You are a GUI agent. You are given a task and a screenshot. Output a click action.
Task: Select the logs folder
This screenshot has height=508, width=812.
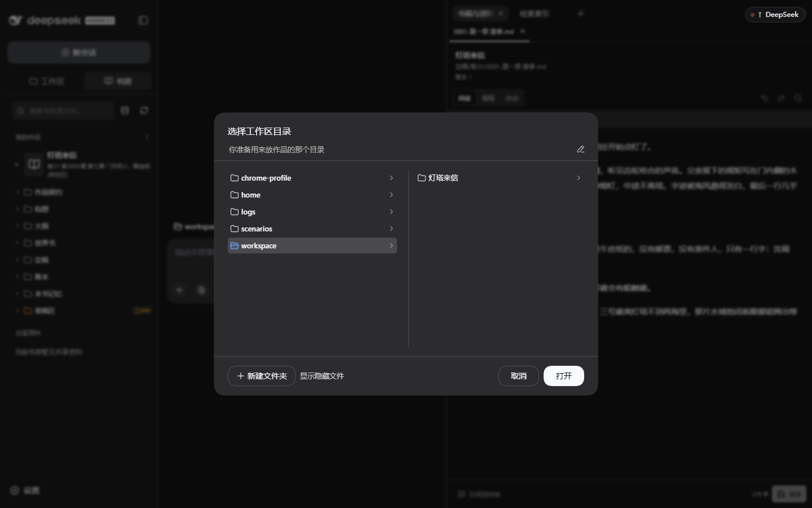click(x=312, y=212)
